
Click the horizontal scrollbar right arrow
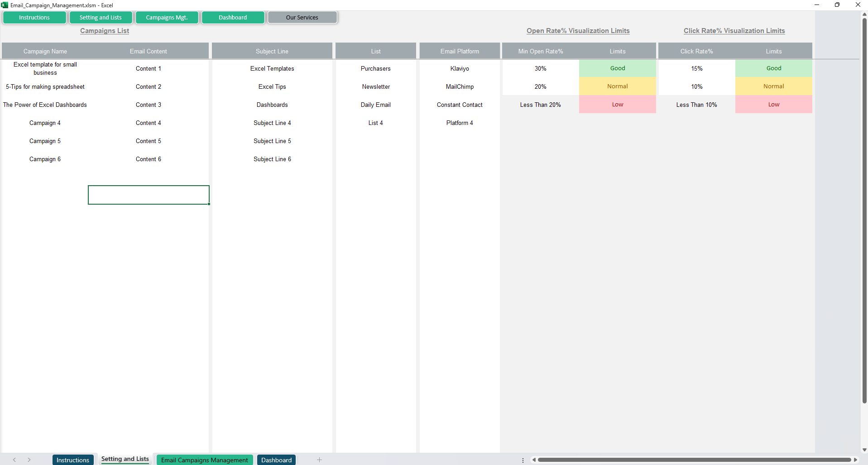855,460
